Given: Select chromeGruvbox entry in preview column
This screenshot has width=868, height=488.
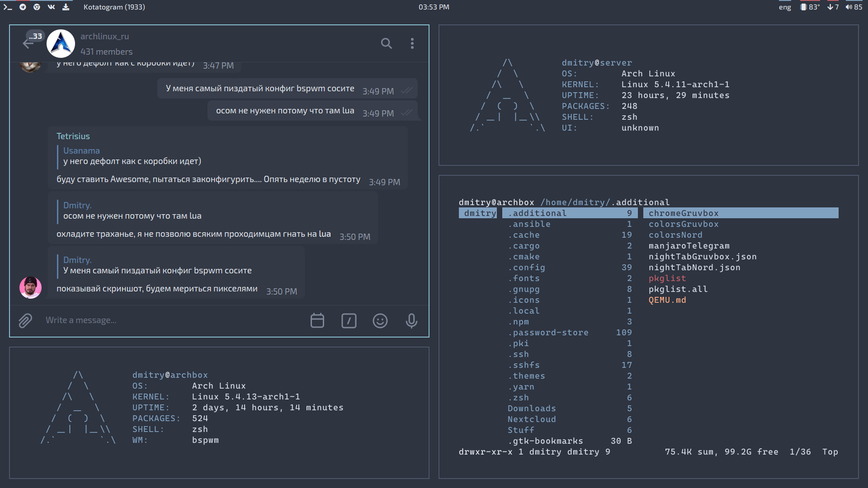Looking at the screenshot, I should pyautogui.click(x=741, y=213).
